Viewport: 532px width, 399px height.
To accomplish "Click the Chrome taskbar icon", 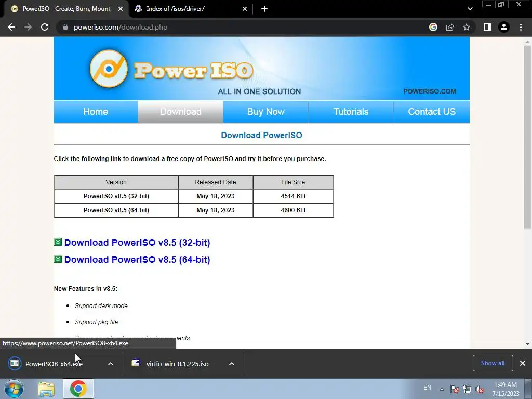I will click(x=78, y=389).
